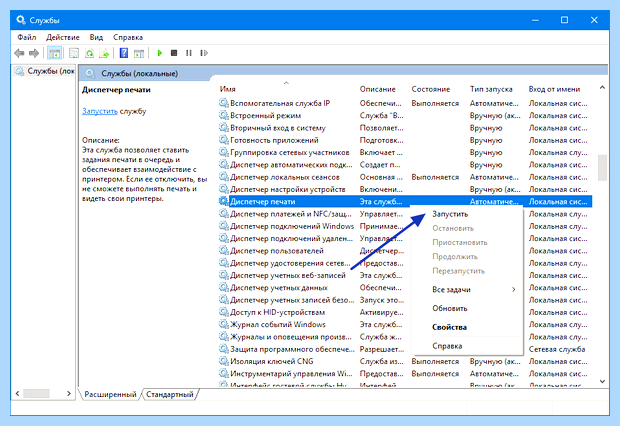620x426 pixels.
Task: Select Диспетчер учетных веб-записей service
Action: pyautogui.click(x=287, y=275)
